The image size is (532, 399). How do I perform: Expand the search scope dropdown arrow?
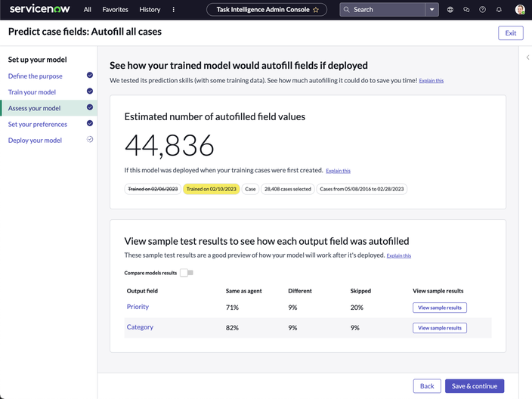(x=431, y=10)
